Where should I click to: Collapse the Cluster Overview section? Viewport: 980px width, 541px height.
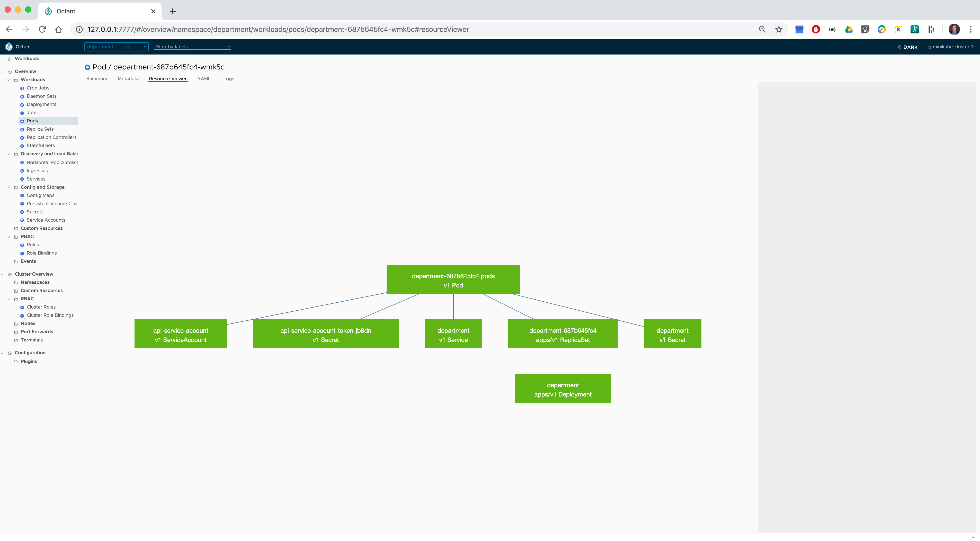pyautogui.click(x=2, y=274)
